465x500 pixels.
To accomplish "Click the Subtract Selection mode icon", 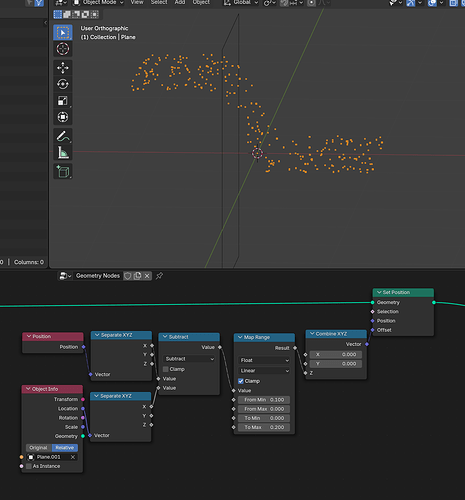I will click(76, 14).
